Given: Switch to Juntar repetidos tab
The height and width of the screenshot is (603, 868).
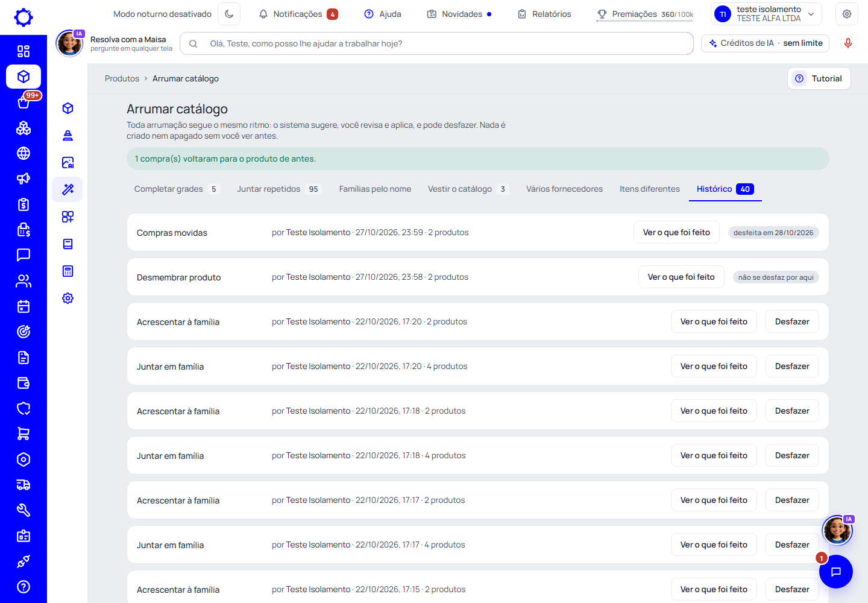Looking at the screenshot, I should (x=280, y=189).
